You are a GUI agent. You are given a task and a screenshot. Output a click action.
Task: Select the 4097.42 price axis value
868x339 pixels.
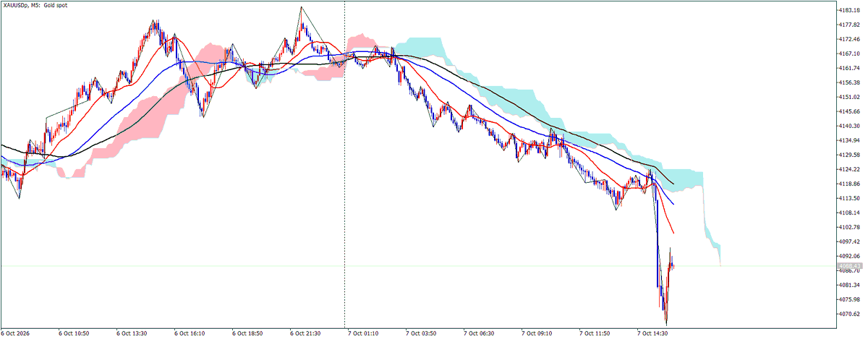[848, 241]
